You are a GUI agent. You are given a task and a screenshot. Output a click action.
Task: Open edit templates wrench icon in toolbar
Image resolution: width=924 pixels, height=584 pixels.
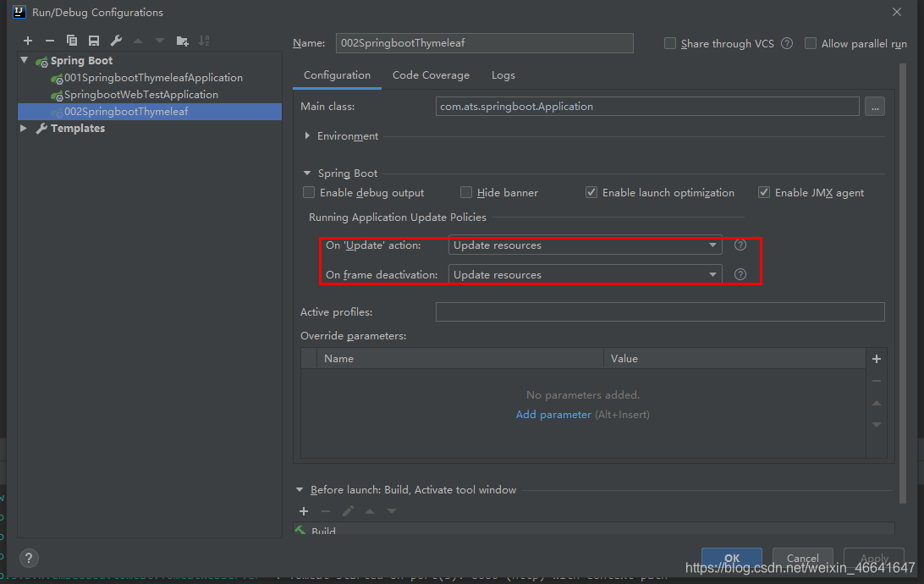pos(116,41)
